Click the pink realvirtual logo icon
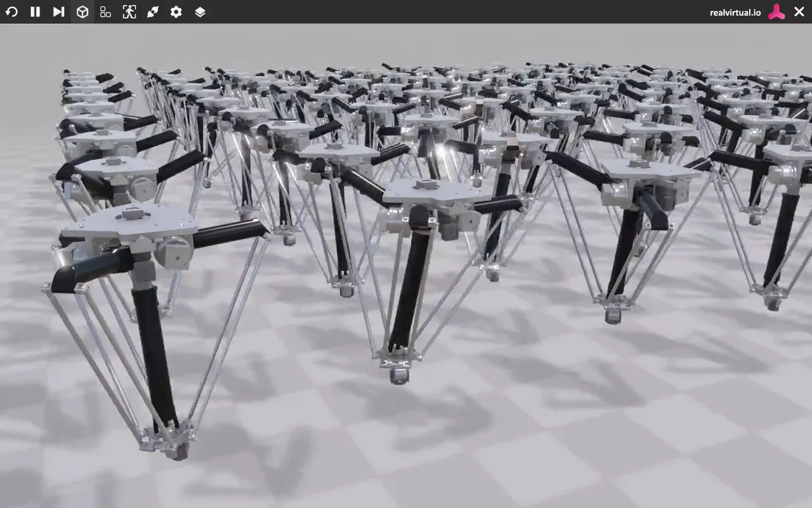This screenshot has height=508, width=812. tap(776, 11)
